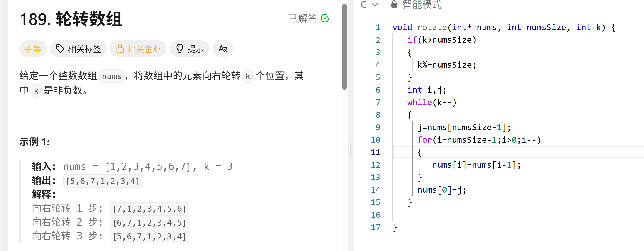The height and width of the screenshot is (251, 644).
Task: Click the 已解答 solved status text
Action: 303,19
